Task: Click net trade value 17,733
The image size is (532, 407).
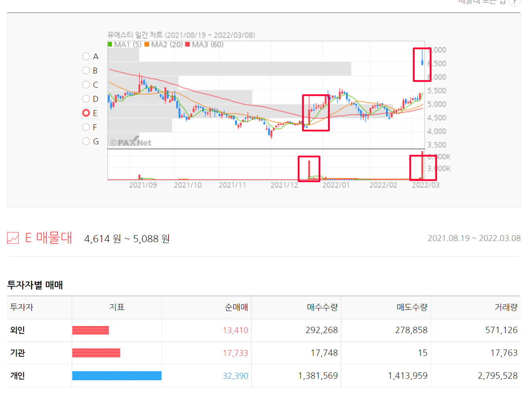Action: pyautogui.click(x=235, y=353)
